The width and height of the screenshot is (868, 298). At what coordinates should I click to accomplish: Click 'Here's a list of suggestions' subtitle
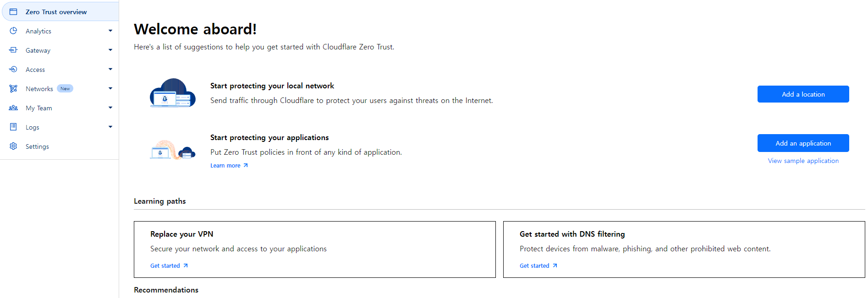coord(264,47)
